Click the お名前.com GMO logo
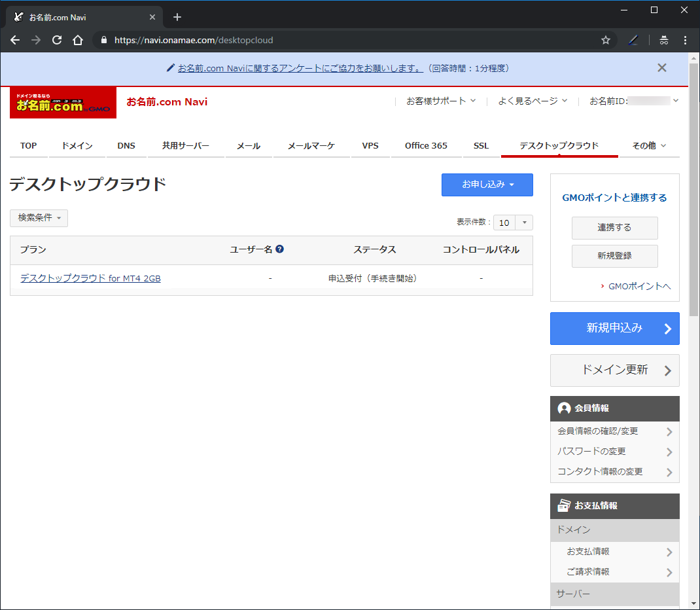 (x=63, y=102)
